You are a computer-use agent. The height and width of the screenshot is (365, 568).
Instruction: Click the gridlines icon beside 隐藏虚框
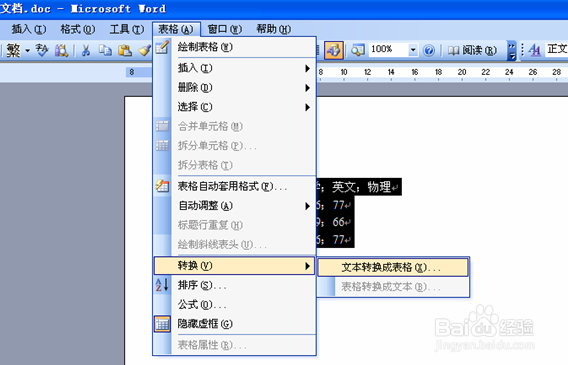(162, 324)
